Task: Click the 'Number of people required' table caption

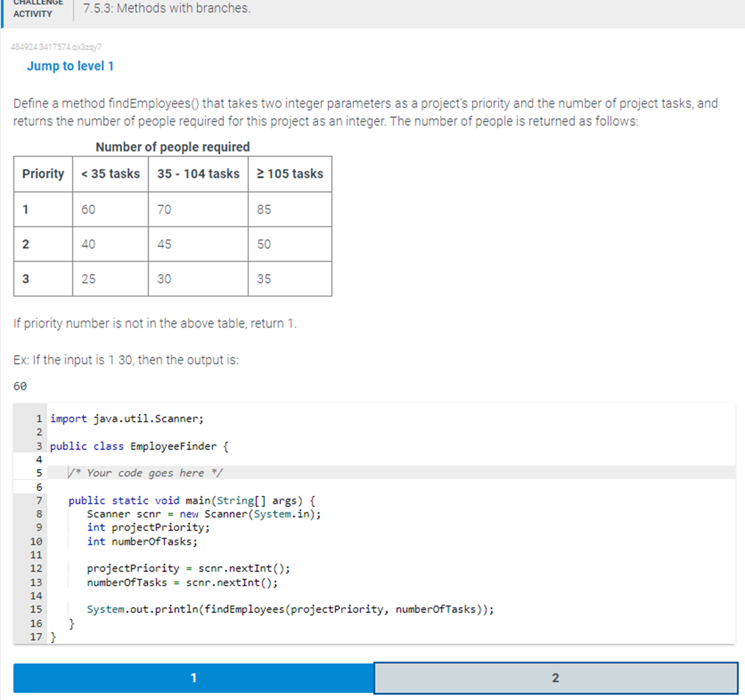Action: pyautogui.click(x=173, y=147)
